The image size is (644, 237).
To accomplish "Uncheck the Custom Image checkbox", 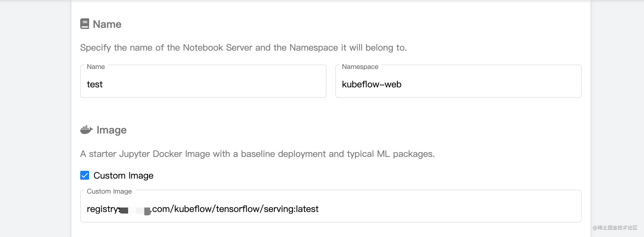I will point(85,175).
